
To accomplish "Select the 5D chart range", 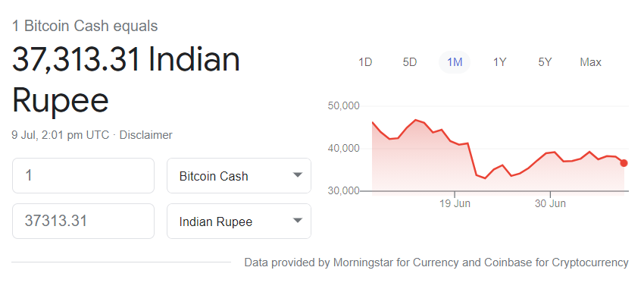I will (409, 62).
